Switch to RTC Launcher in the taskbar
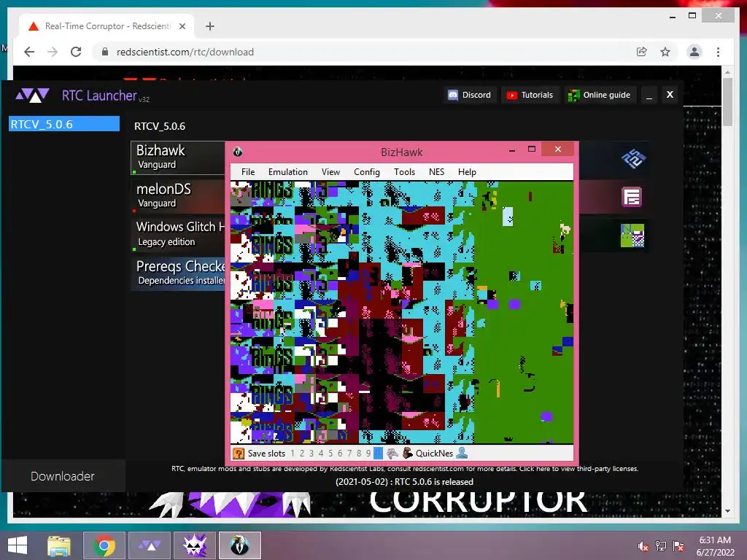Viewport: 747px width, 560px height. click(150, 545)
